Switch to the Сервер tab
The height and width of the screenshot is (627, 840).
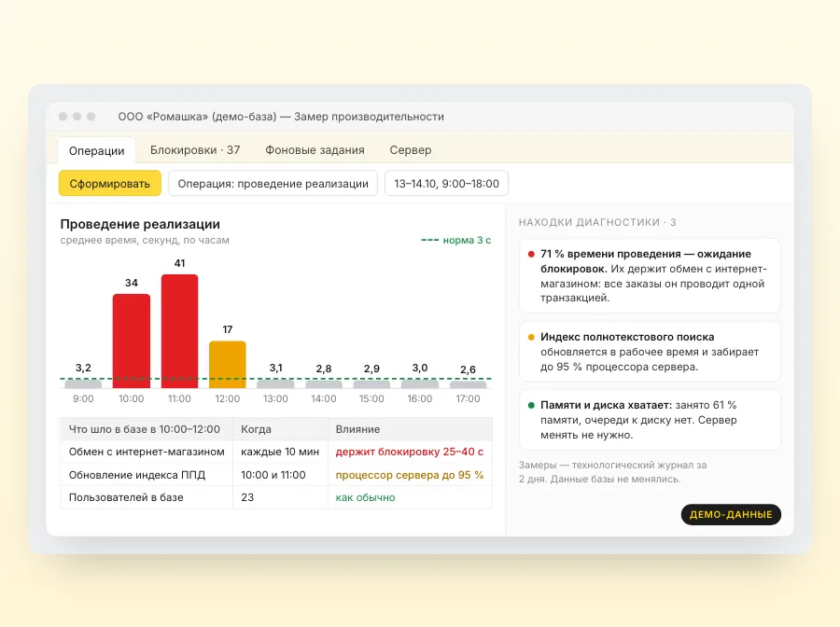411,150
